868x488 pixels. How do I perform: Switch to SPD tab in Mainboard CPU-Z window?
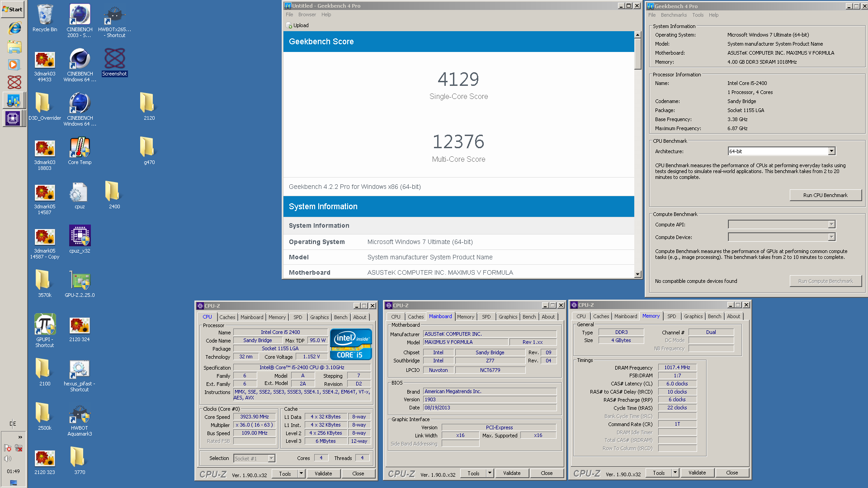click(x=486, y=317)
